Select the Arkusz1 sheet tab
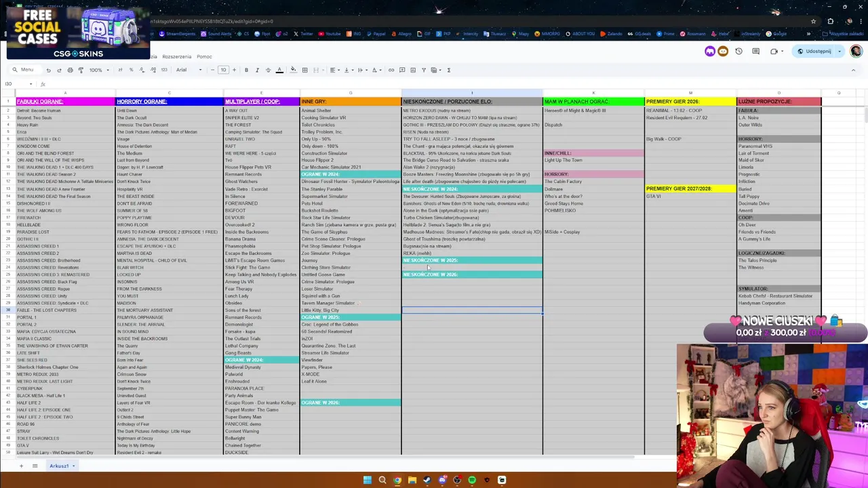Screen dimensions: 868x488 pos(61,466)
